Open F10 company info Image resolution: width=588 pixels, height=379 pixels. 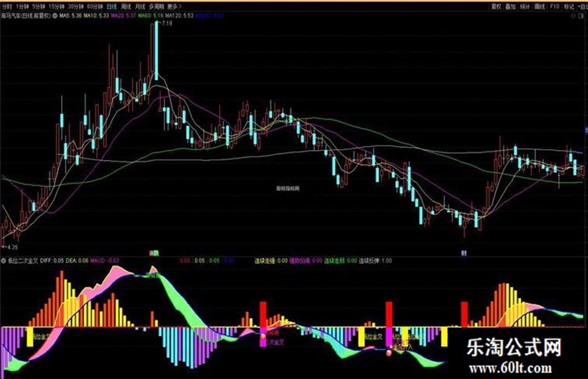click(554, 6)
